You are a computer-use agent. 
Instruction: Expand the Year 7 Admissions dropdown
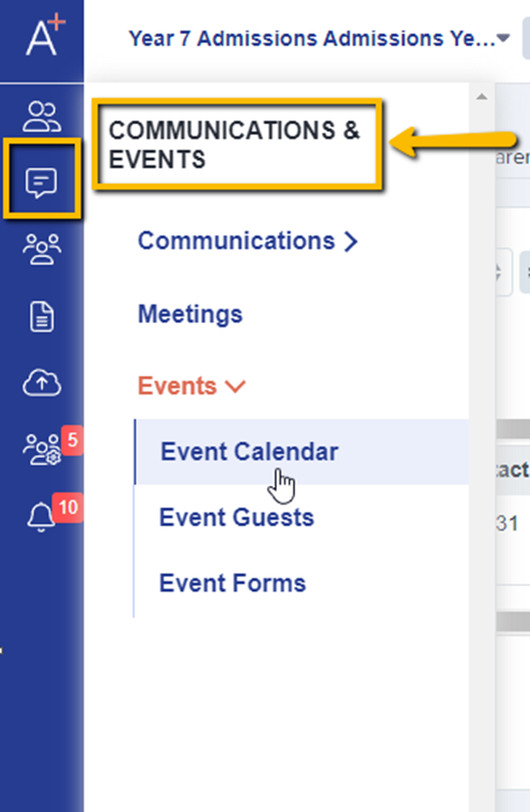(320, 38)
